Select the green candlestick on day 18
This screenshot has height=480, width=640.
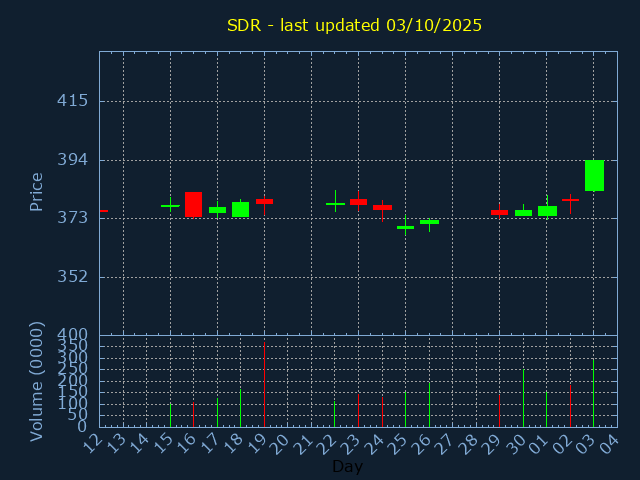tap(240, 209)
